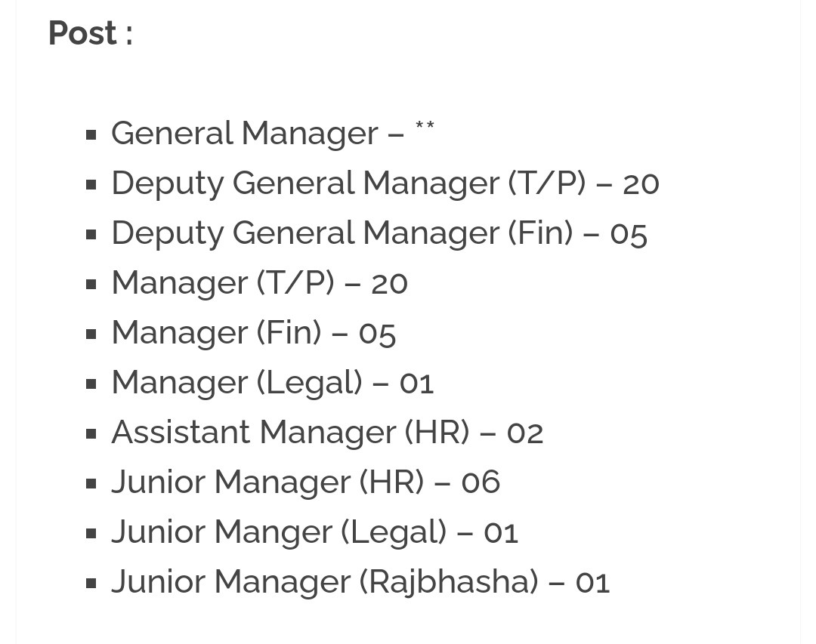Click the bullet beside Junior Manager (Rajbhasha)
816x644 pixels.
(x=91, y=584)
